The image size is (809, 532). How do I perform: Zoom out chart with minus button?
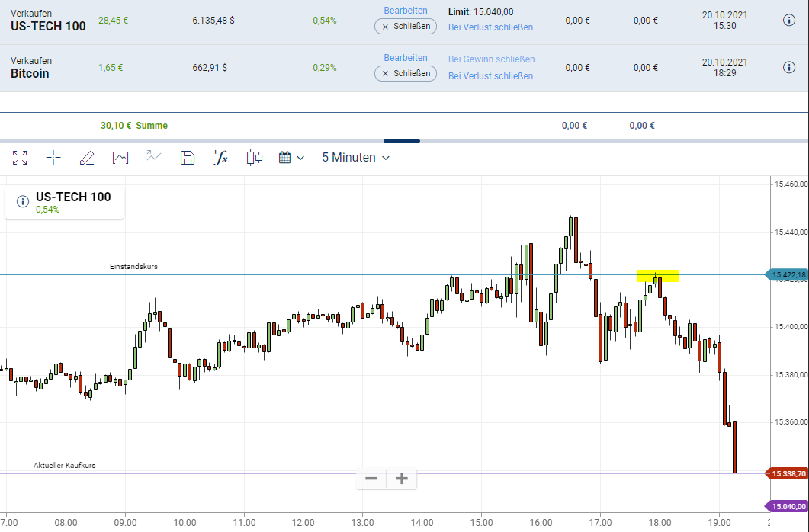371,479
